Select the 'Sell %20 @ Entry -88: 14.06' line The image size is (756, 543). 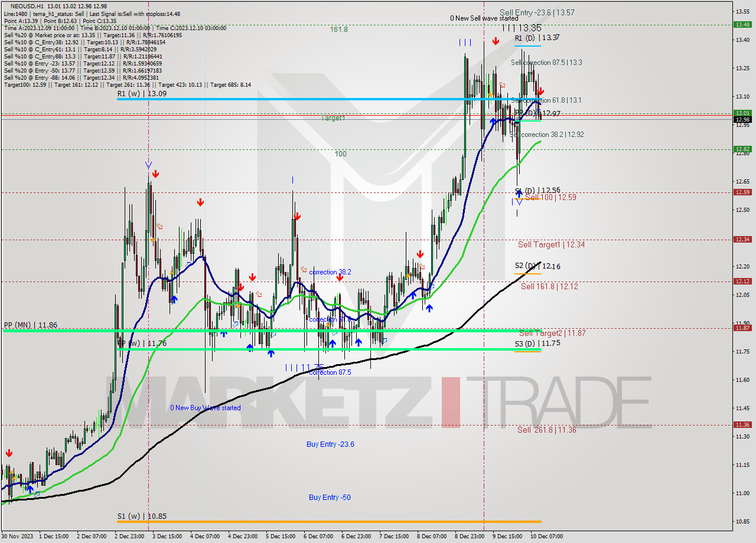click(x=82, y=77)
